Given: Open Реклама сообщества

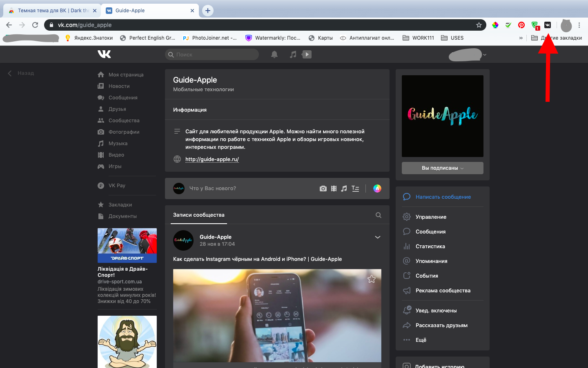Looking at the screenshot, I should tap(443, 290).
